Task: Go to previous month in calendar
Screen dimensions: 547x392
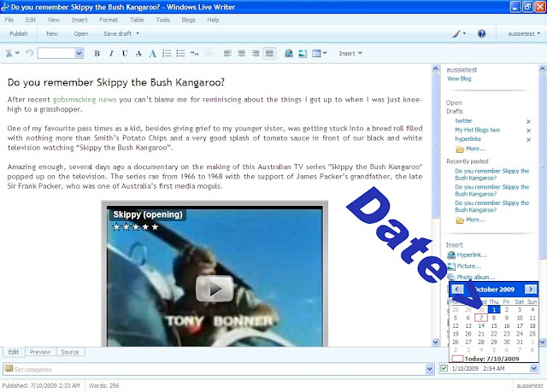Action: tap(457, 290)
